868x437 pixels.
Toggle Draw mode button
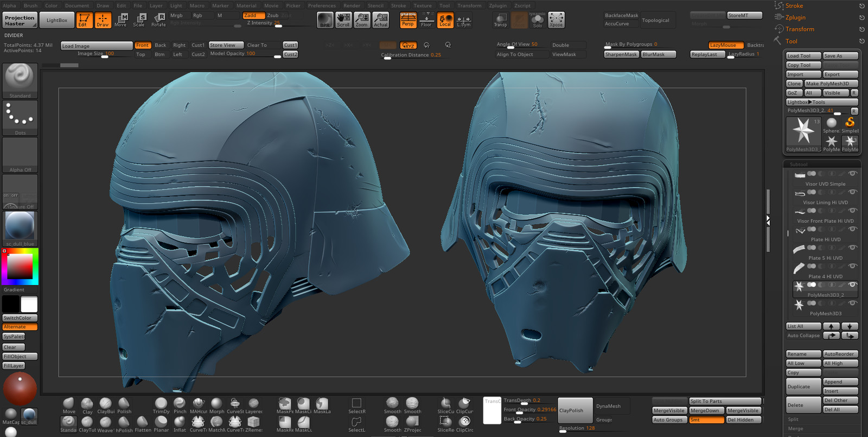click(x=103, y=20)
